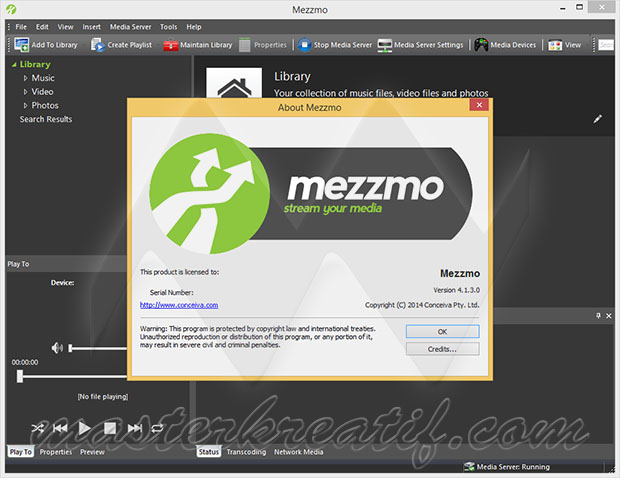Click the Media Server Running status icon

[469, 467]
